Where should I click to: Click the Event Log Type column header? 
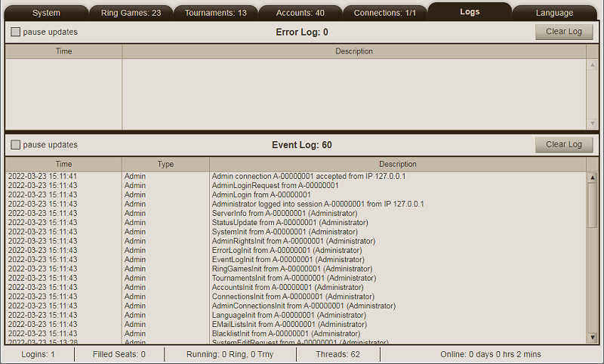click(165, 164)
